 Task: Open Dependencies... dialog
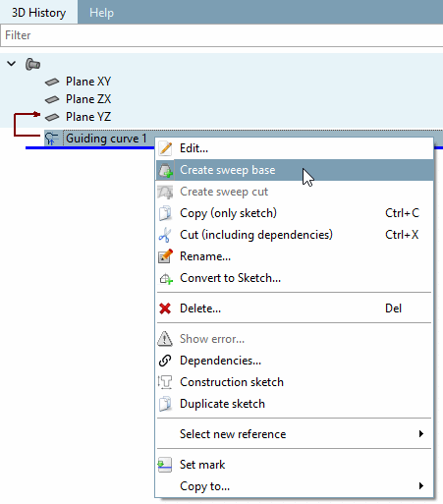tap(295, 361)
